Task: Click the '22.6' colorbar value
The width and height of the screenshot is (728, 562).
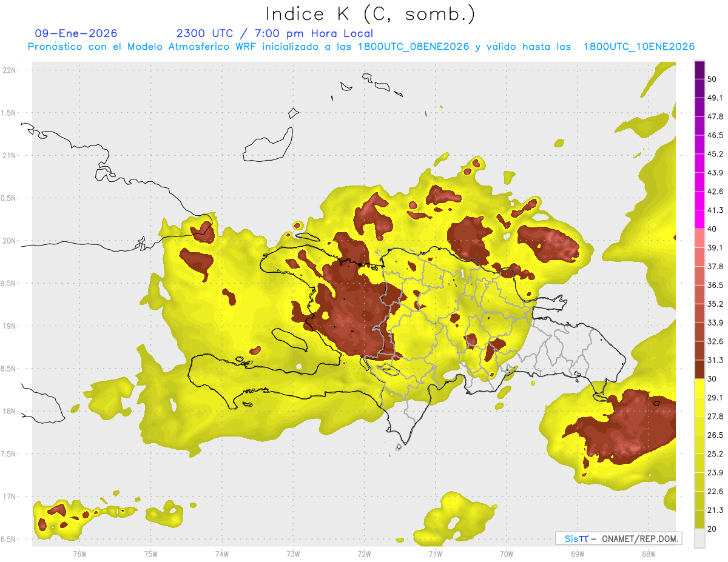Action: coord(715,491)
